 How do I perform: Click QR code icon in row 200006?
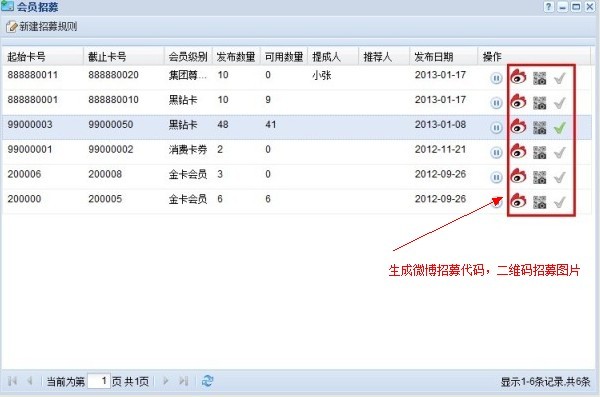tap(540, 177)
